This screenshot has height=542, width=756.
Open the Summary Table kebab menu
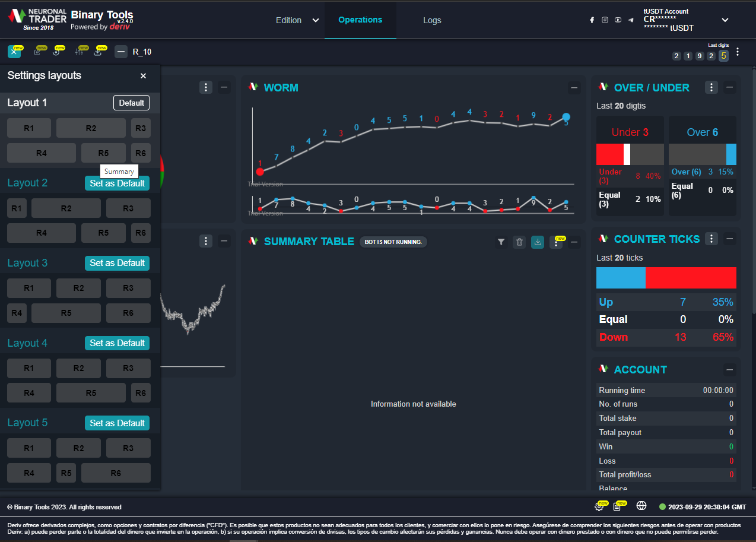pos(556,242)
